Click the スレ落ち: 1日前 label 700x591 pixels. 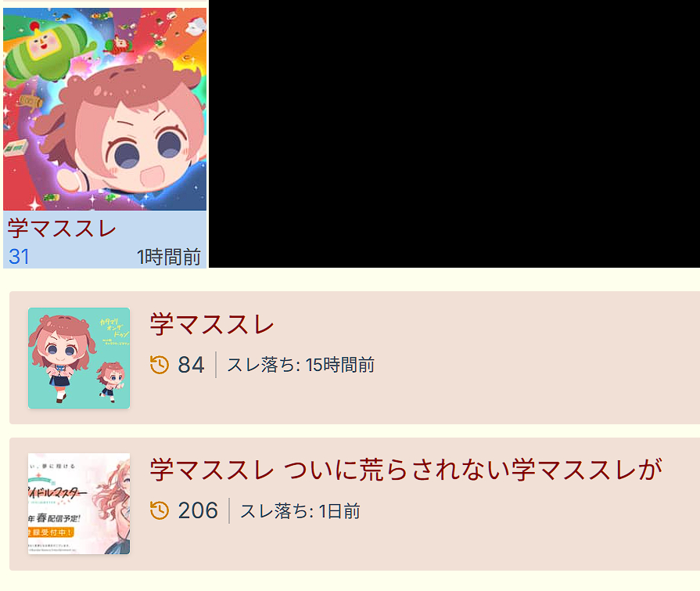pyautogui.click(x=300, y=511)
